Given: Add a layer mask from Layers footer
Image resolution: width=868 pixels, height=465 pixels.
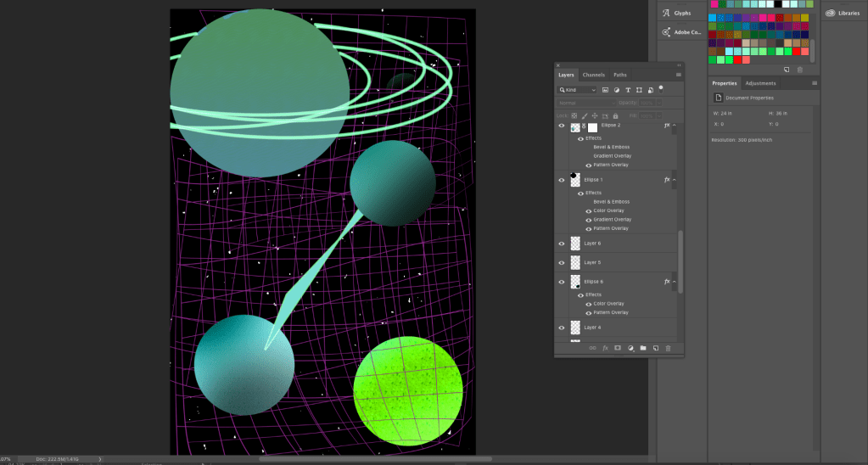Looking at the screenshot, I should coord(618,348).
